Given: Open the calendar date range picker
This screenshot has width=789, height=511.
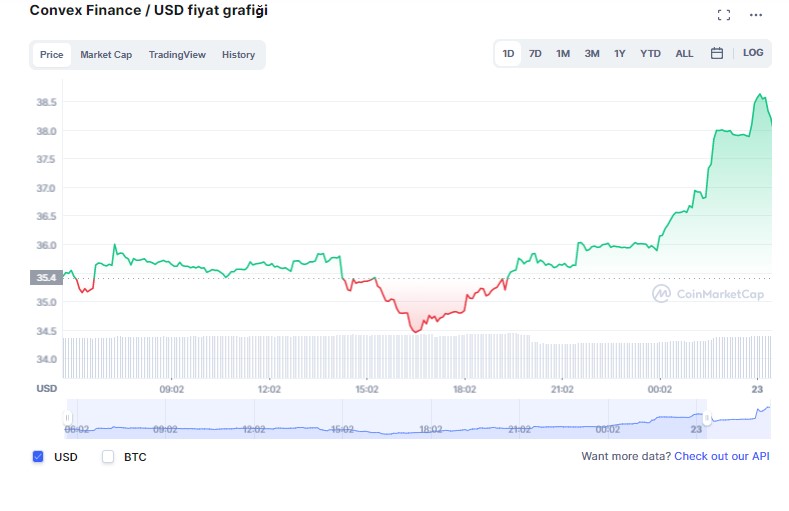Looking at the screenshot, I should click(717, 53).
